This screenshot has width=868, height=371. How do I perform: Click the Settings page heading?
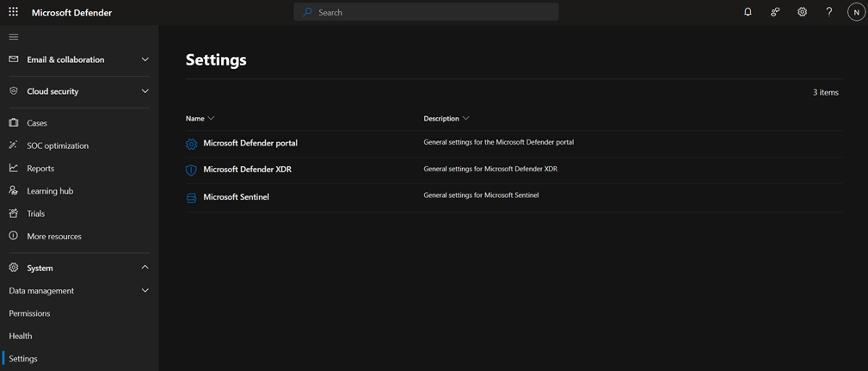click(x=216, y=59)
